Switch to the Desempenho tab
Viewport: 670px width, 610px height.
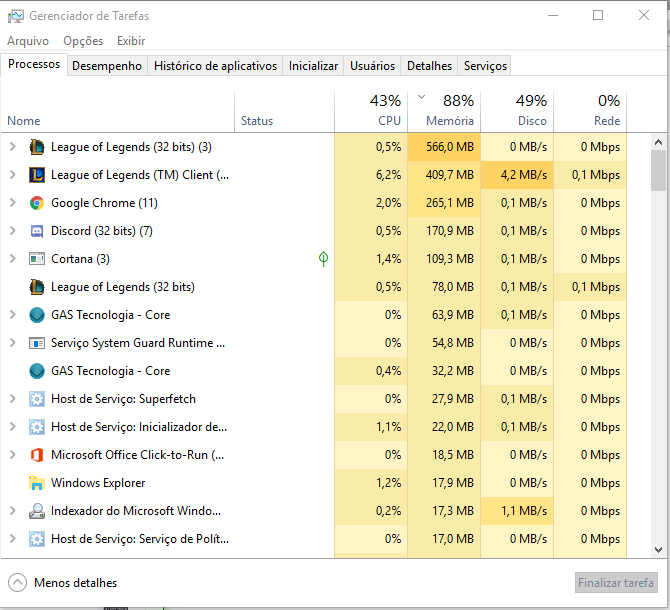(x=107, y=66)
